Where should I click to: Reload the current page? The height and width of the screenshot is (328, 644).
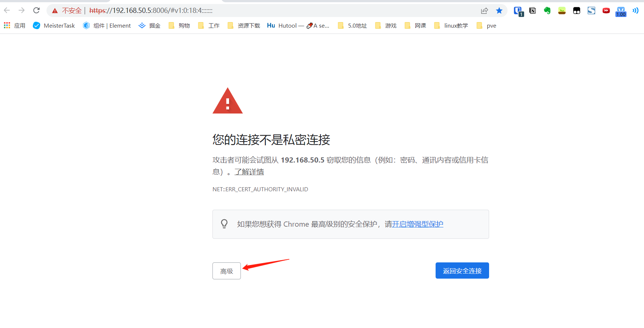pyautogui.click(x=36, y=10)
